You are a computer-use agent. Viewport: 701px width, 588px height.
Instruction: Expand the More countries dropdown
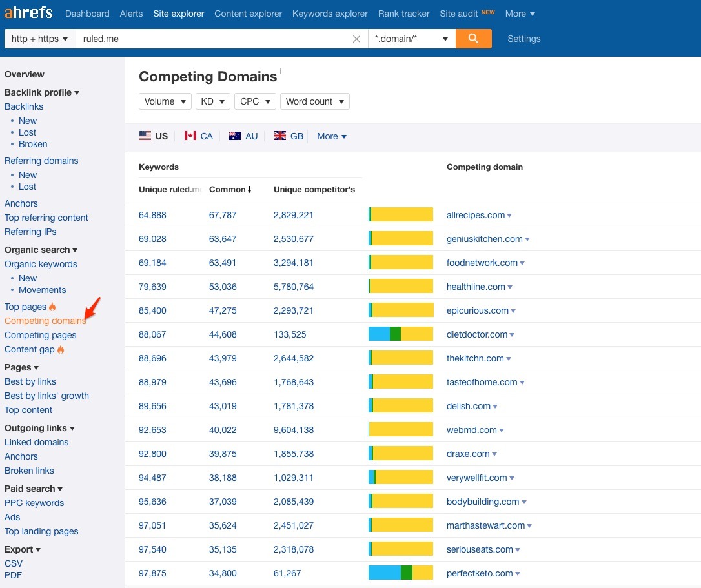point(331,136)
